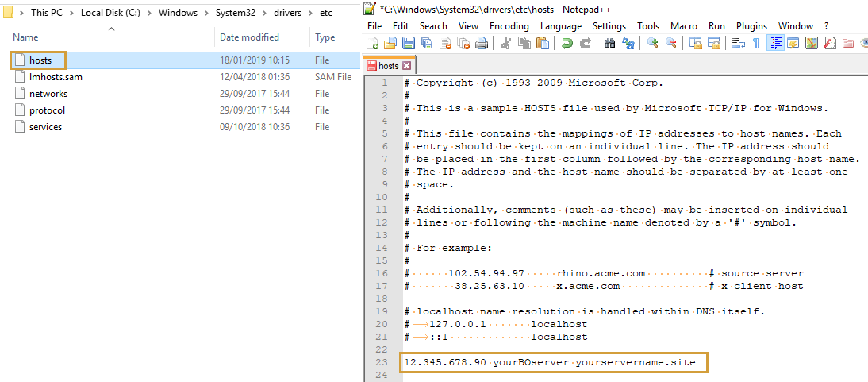Click the chevron after Windows in address bar

pyautogui.click(x=205, y=14)
